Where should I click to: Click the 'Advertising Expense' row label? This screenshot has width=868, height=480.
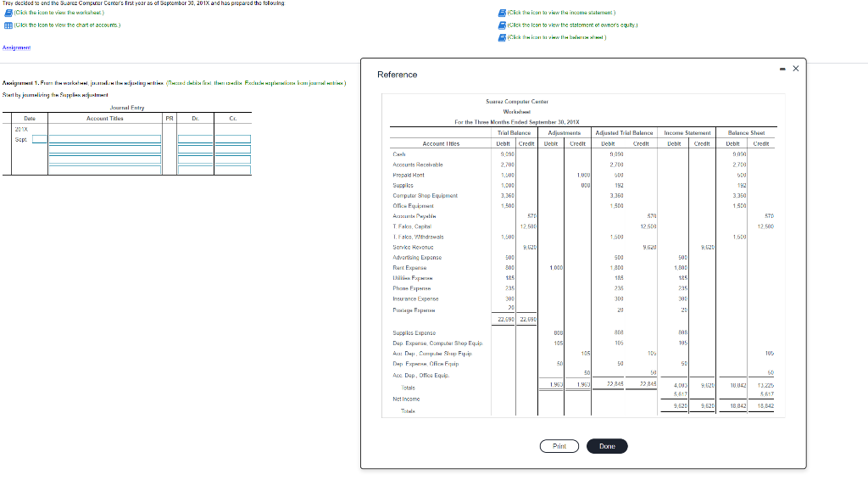click(x=417, y=258)
